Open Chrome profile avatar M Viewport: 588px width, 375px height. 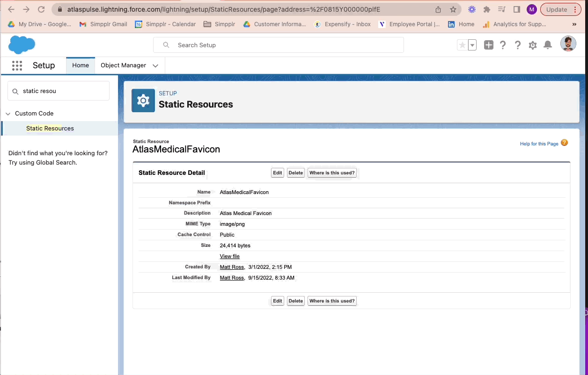[x=531, y=9]
